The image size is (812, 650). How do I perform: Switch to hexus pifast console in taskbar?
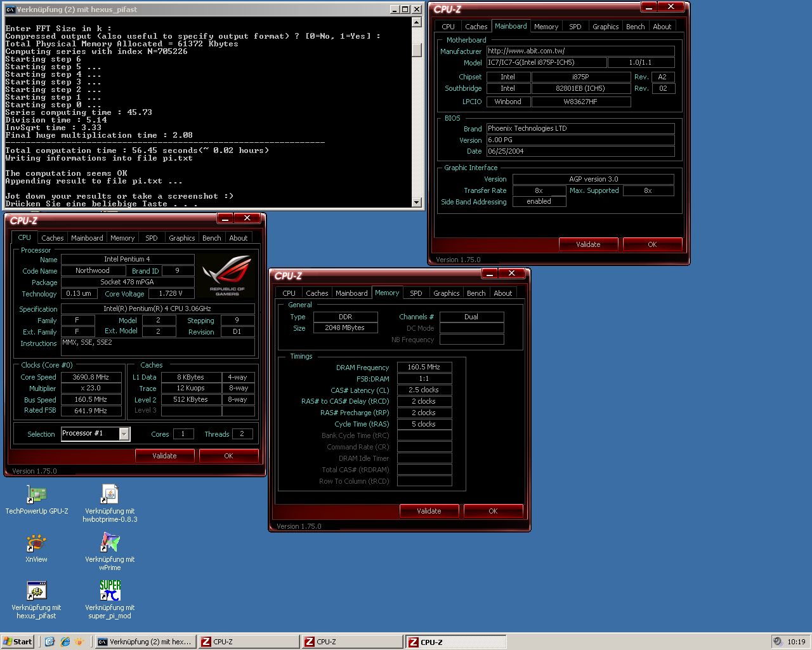[x=145, y=642]
